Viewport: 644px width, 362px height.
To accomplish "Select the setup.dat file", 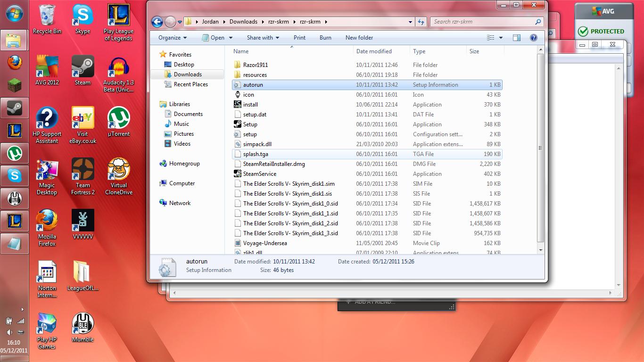I will [367, 115].
